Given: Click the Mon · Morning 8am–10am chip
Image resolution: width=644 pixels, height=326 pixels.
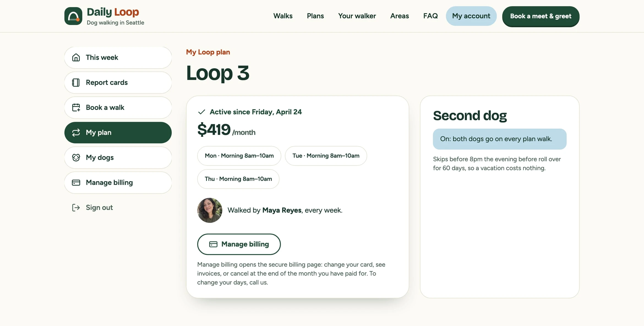Looking at the screenshot, I should (x=239, y=156).
